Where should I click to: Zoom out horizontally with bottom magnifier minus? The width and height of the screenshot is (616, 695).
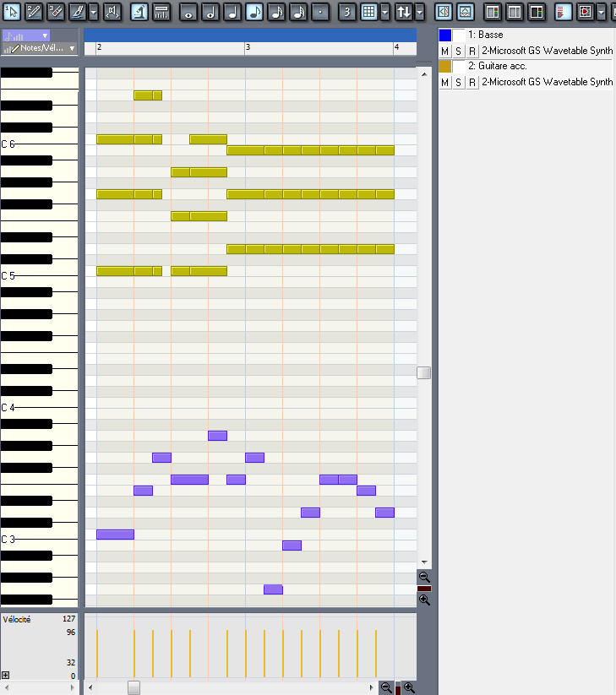386,688
